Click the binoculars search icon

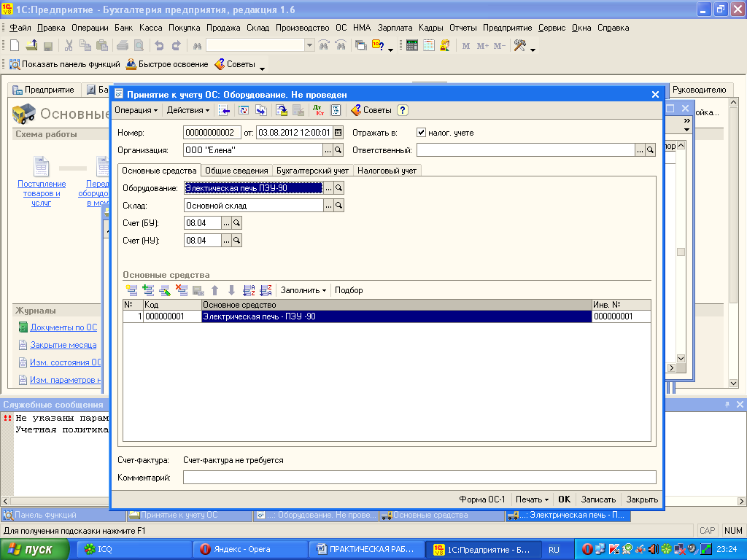point(197,46)
